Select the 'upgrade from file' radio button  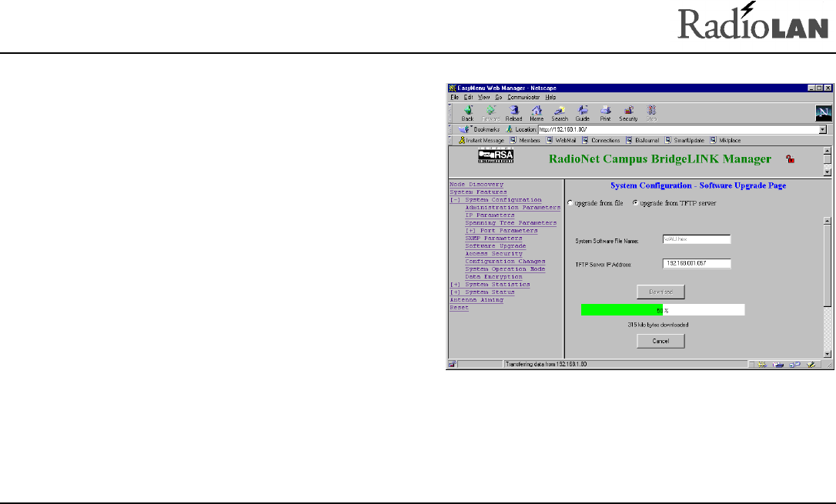570,203
